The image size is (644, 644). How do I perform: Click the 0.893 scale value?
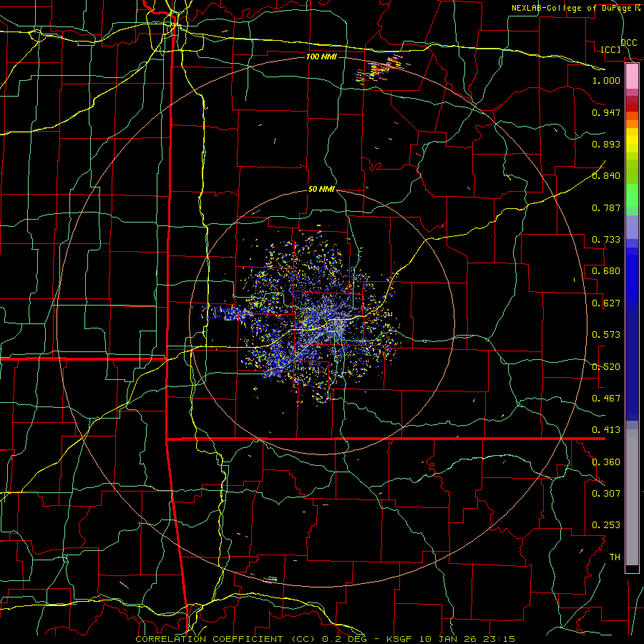(606, 144)
